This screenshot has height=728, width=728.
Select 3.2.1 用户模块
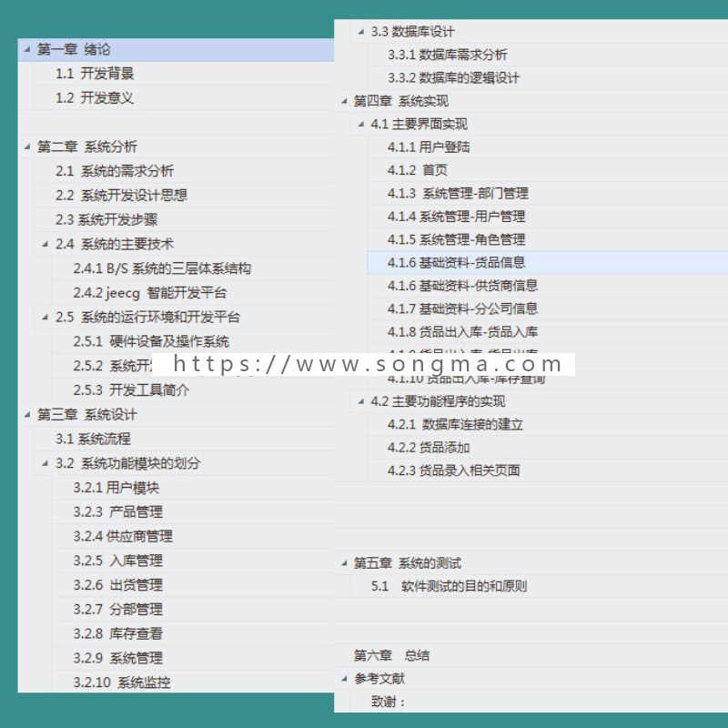(116, 488)
